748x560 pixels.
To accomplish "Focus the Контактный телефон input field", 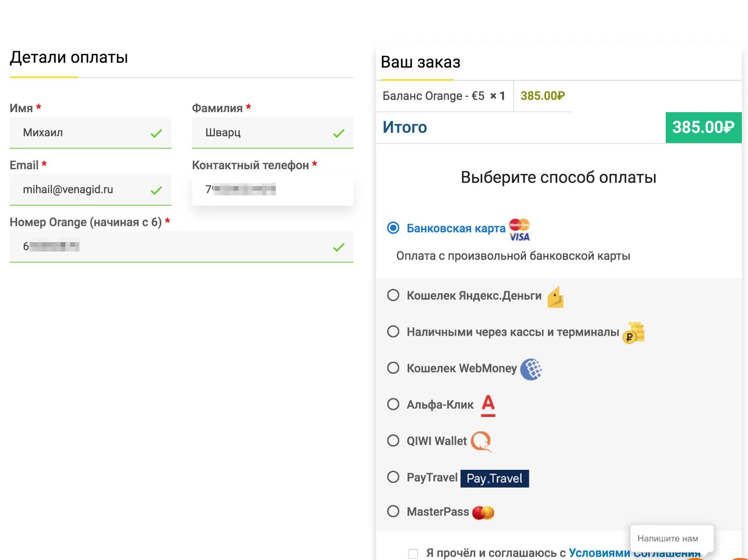I will (x=273, y=190).
